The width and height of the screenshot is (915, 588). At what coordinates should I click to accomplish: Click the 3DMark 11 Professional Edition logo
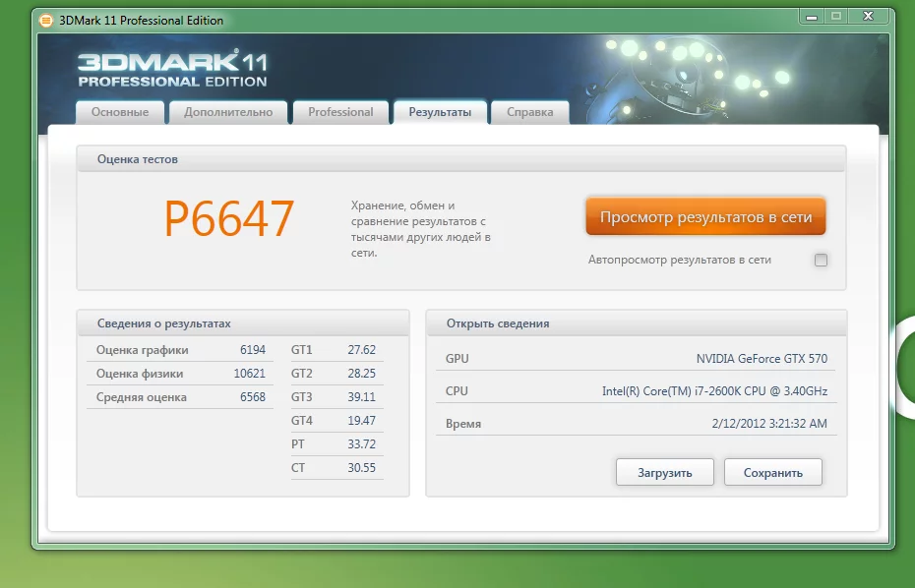172,69
